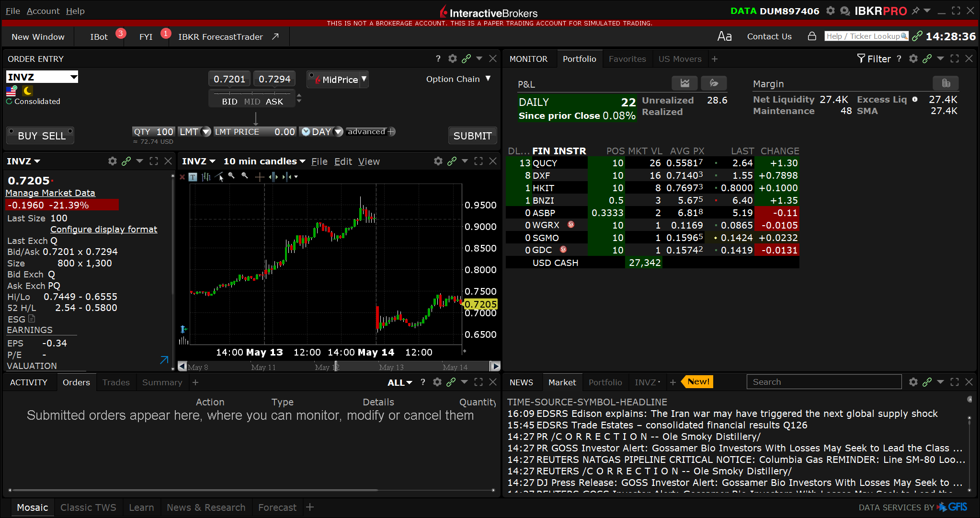
Task: Open chart panel configuration gear
Action: click(x=438, y=161)
